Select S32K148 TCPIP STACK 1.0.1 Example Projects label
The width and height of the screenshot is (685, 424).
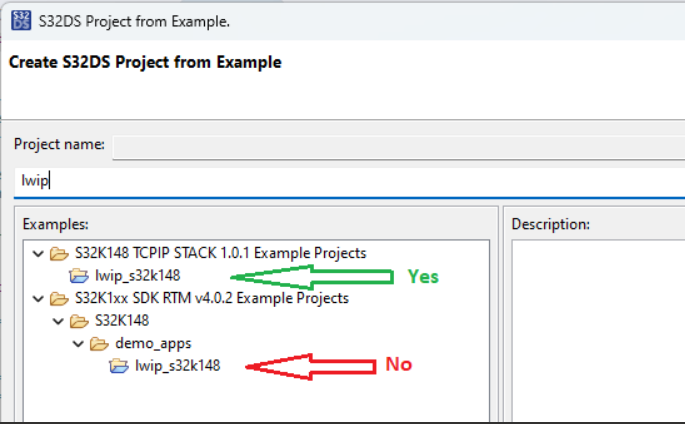point(221,253)
